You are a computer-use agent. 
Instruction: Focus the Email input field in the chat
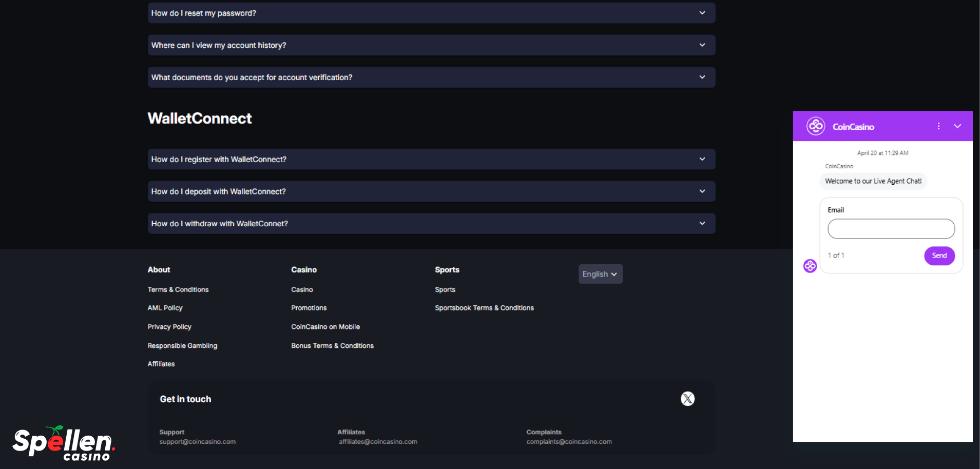coord(891,229)
